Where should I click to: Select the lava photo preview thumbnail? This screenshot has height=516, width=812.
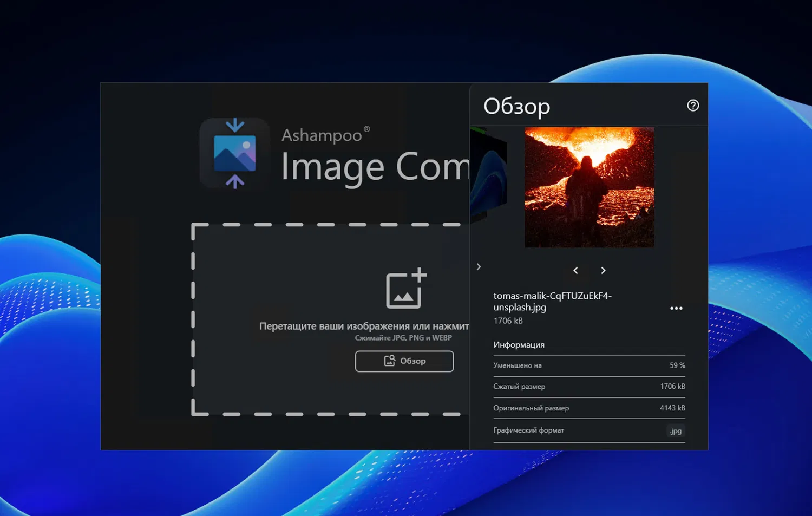(x=590, y=187)
